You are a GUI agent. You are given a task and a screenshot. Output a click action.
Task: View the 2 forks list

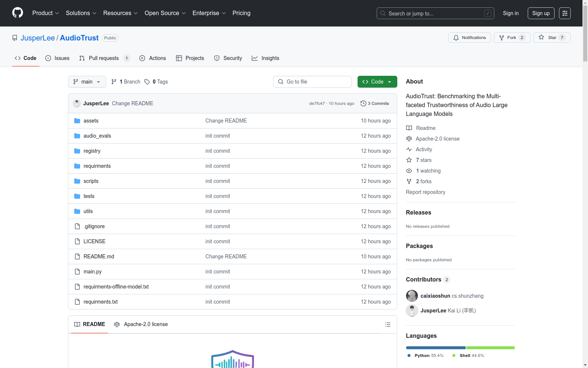[419, 181]
